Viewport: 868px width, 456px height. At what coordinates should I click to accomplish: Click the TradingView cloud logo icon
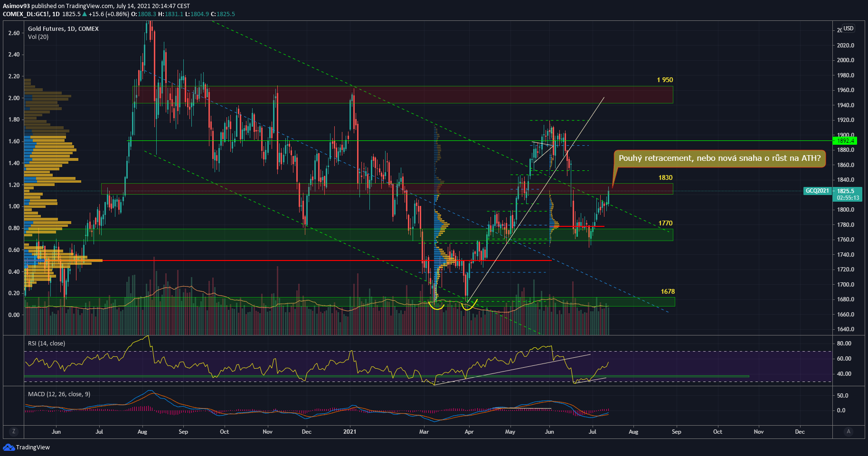(x=9, y=447)
